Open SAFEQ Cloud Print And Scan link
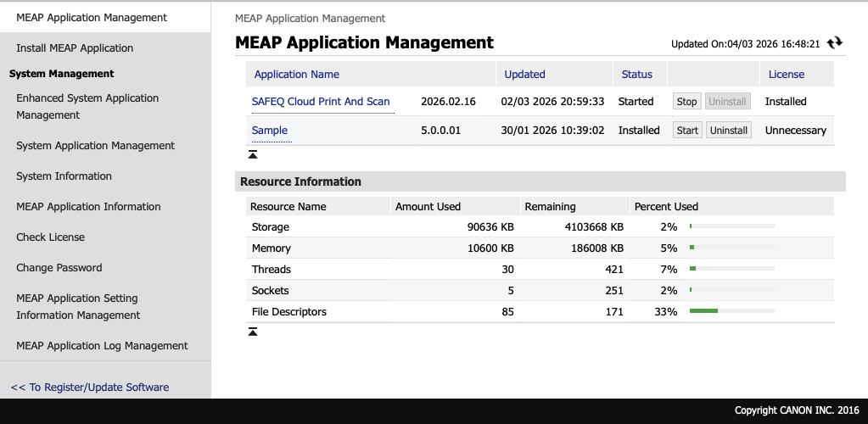 tap(321, 101)
